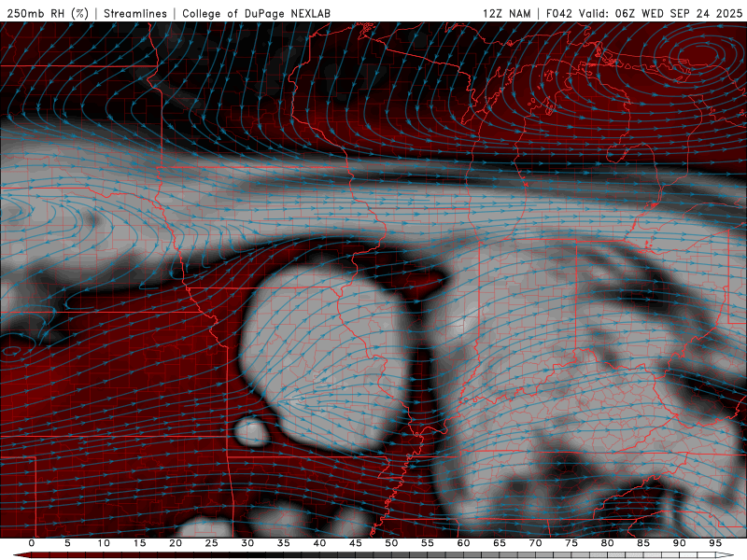Click the "80" colorbar label
The height and width of the screenshot is (560, 747).
607,543
